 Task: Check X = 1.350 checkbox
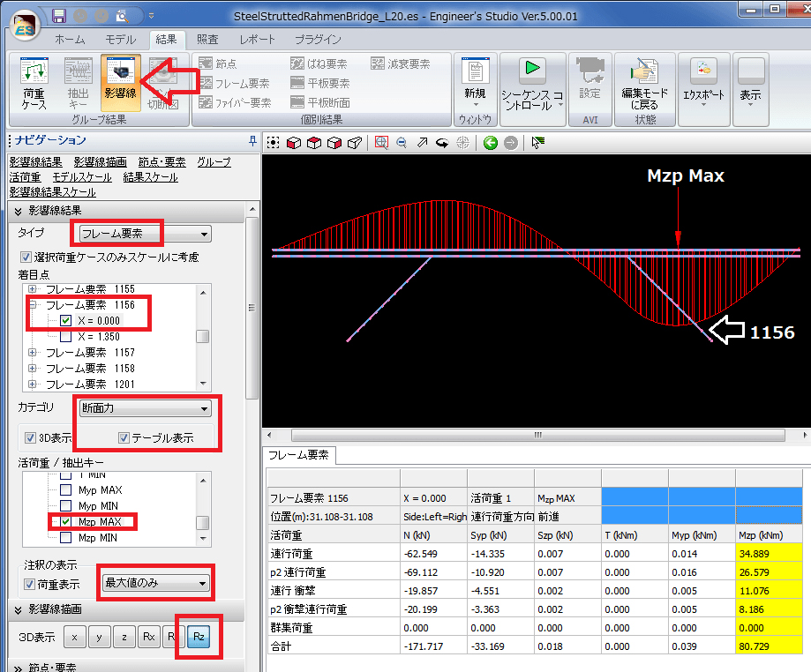(x=65, y=337)
